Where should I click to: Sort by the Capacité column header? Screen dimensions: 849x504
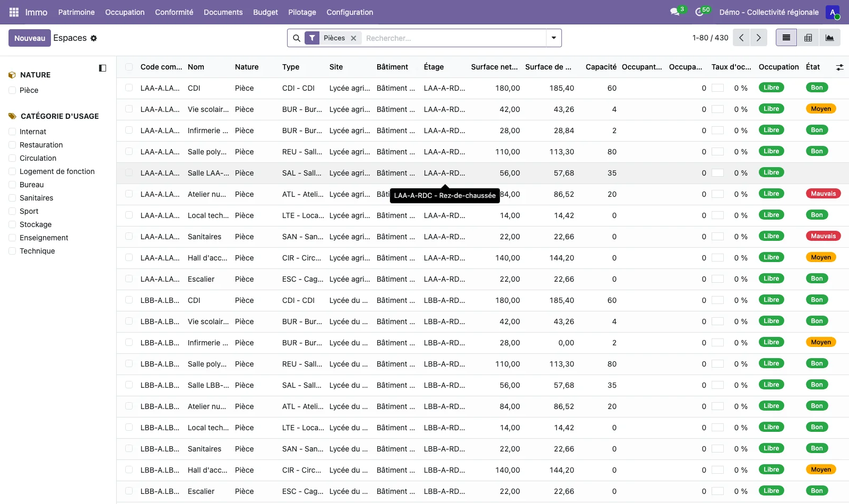pos(601,67)
